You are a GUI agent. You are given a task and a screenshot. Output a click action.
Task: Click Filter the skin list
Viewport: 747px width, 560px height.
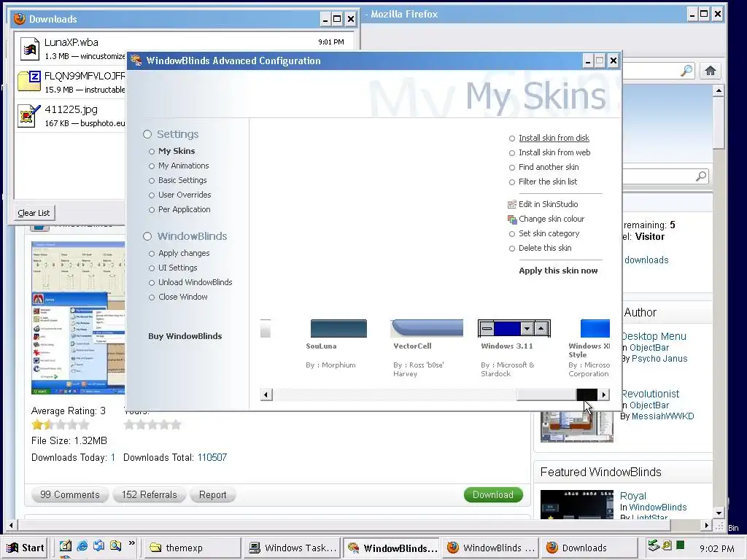[547, 182]
